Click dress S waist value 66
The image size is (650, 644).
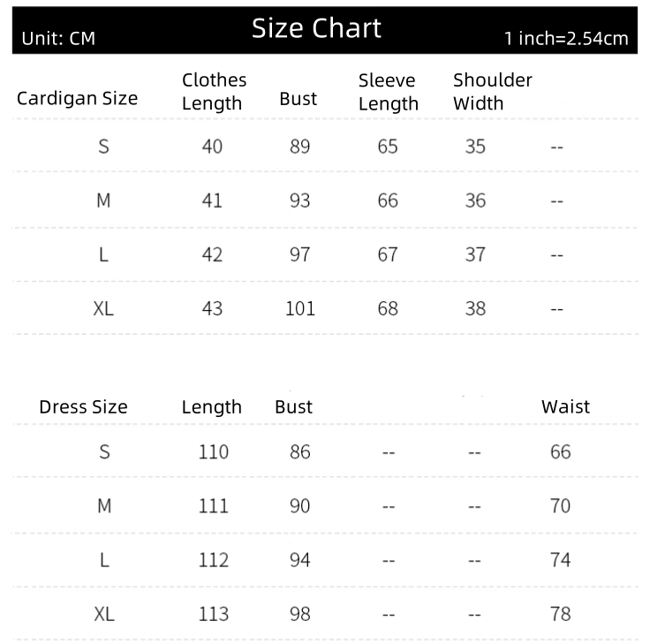point(560,452)
